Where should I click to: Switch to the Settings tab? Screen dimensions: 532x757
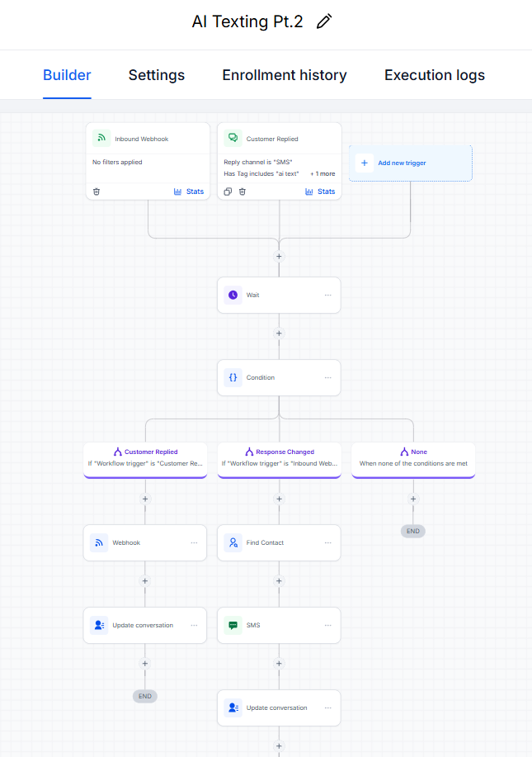(156, 75)
